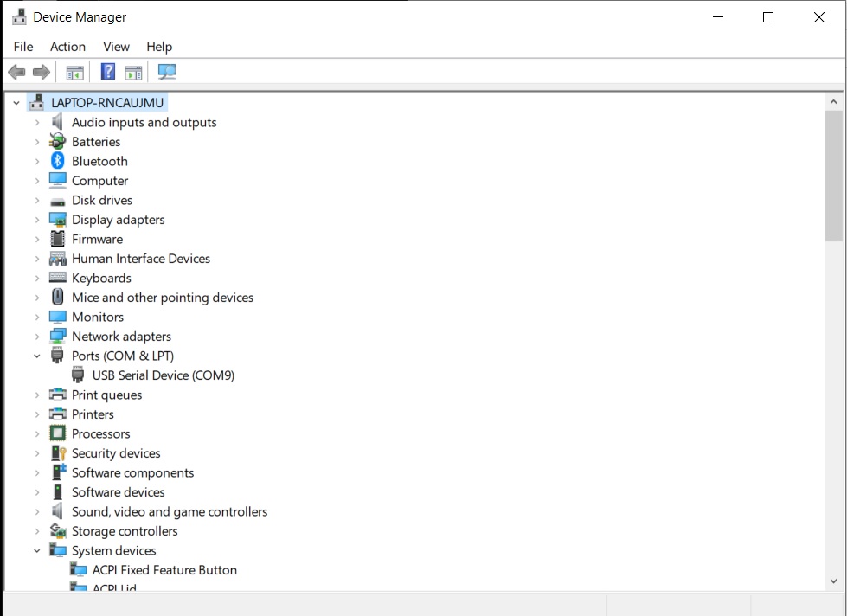The width and height of the screenshot is (847, 616).
Task: Select USB Serial Device (COM9)
Action: (163, 375)
